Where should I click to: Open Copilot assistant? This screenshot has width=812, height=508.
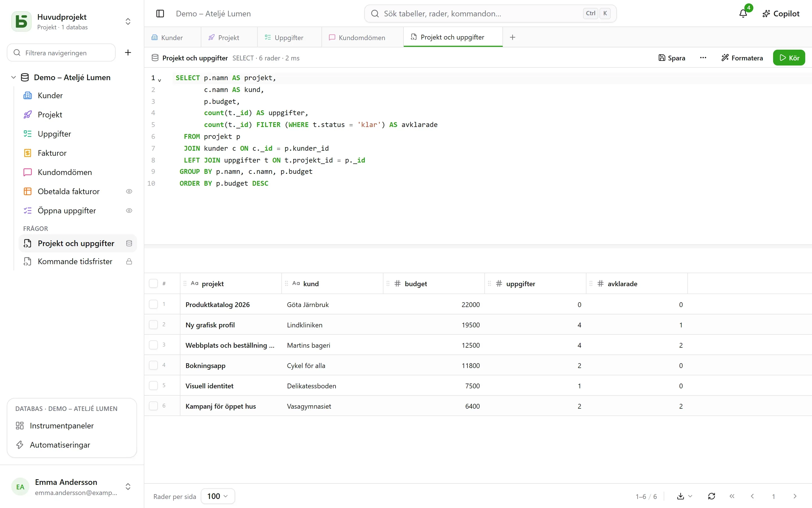tap(781, 14)
